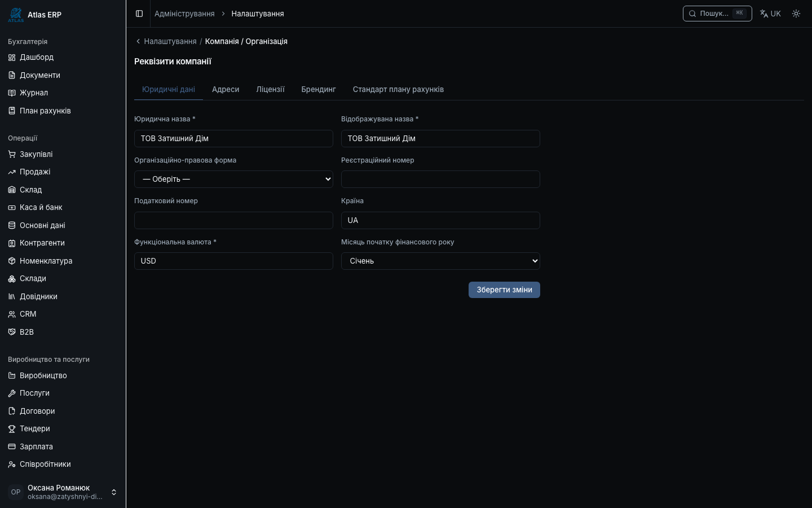Screen dimensions: 812x508
Task: Click the Зберегти зміни button
Action: click(504, 290)
